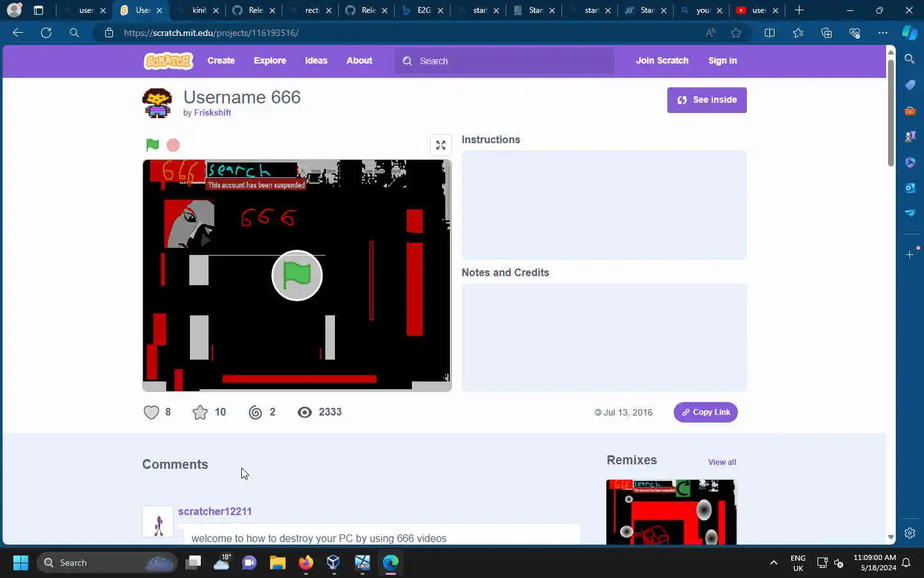Screen dimensions: 924x578
Task: View the remix count swirl icon
Action: coord(255,412)
